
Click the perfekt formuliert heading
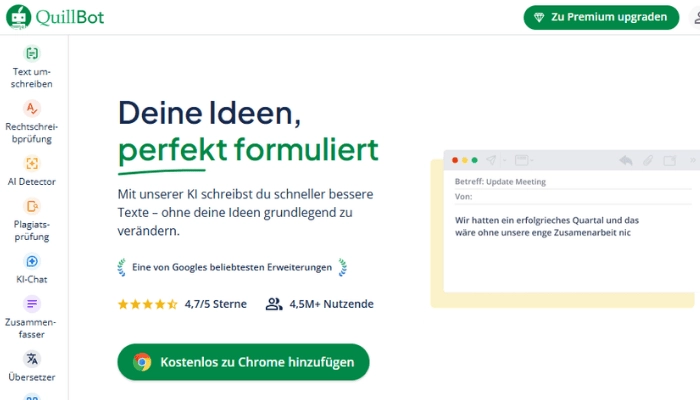(x=248, y=150)
